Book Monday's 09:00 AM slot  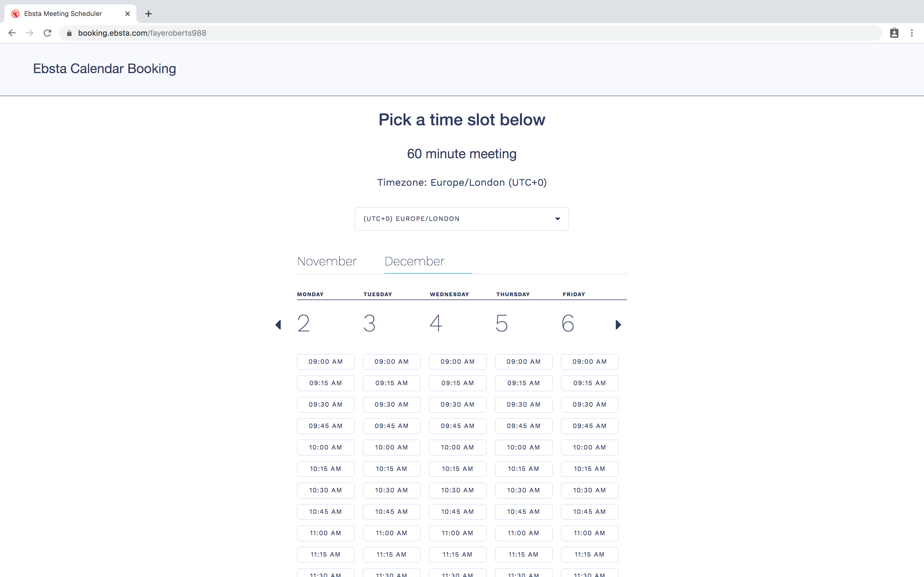coord(326,362)
